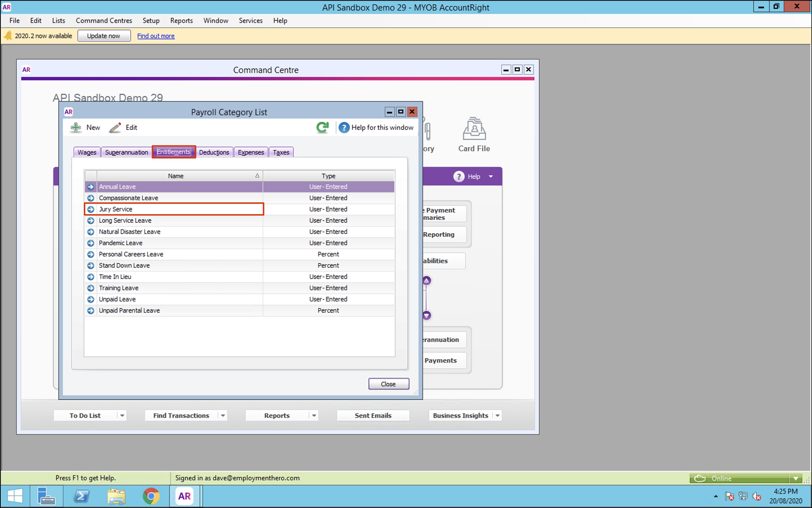Click the Command Centre purple Help question icon
Screen dimensions: 812x508
tap(458, 176)
